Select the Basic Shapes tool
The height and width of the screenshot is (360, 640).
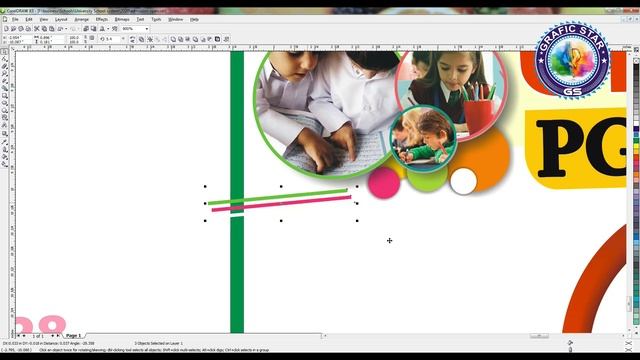coord(4,118)
